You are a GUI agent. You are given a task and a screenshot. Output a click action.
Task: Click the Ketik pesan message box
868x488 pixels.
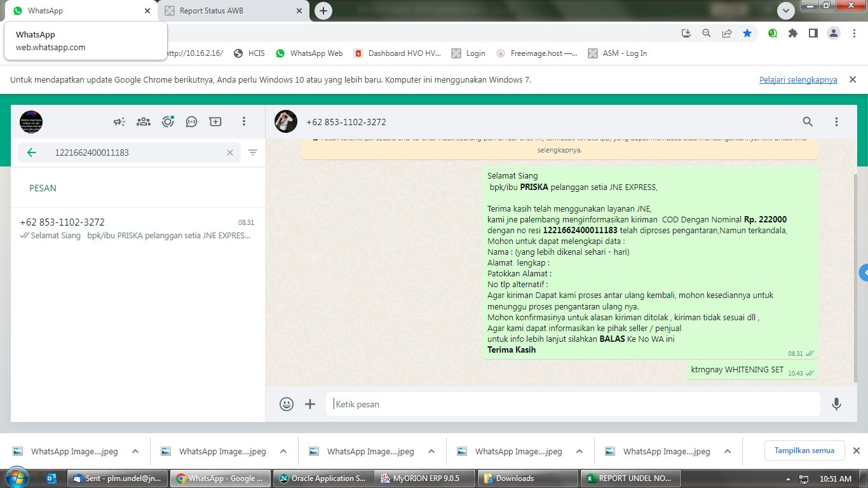[573, 404]
